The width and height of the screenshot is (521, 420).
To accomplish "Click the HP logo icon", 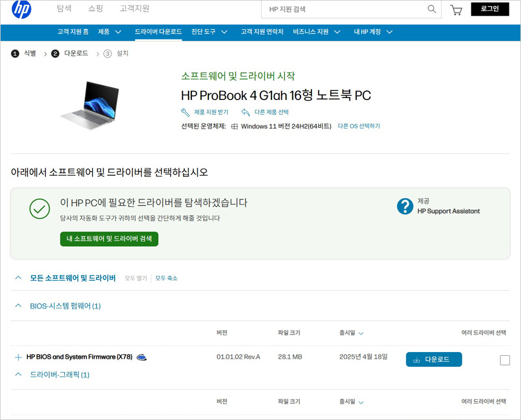I will click(x=21, y=10).
